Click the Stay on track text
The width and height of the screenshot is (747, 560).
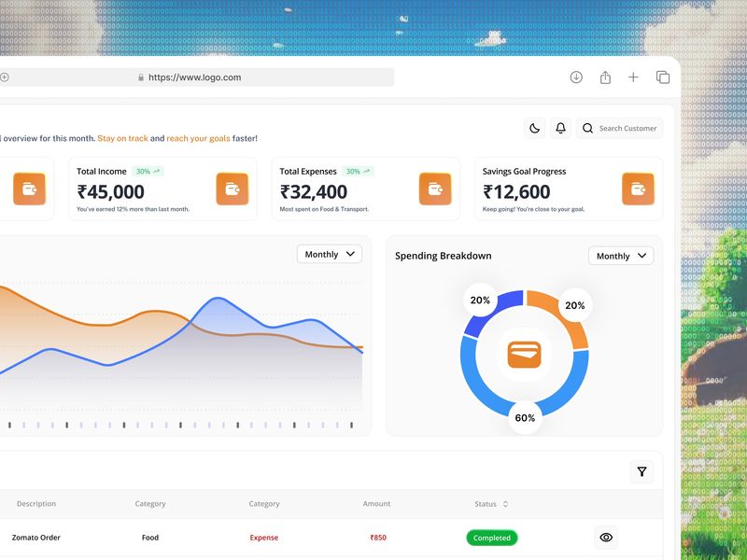123,138
